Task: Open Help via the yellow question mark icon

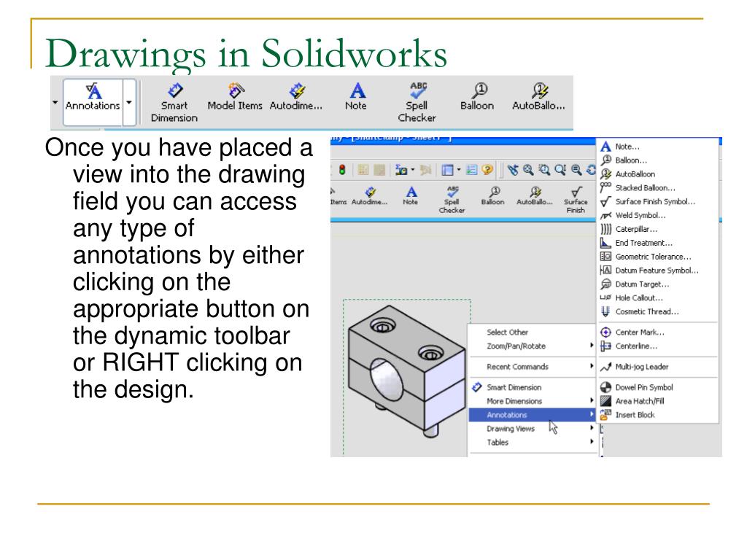Action: [x=487, y=169]
